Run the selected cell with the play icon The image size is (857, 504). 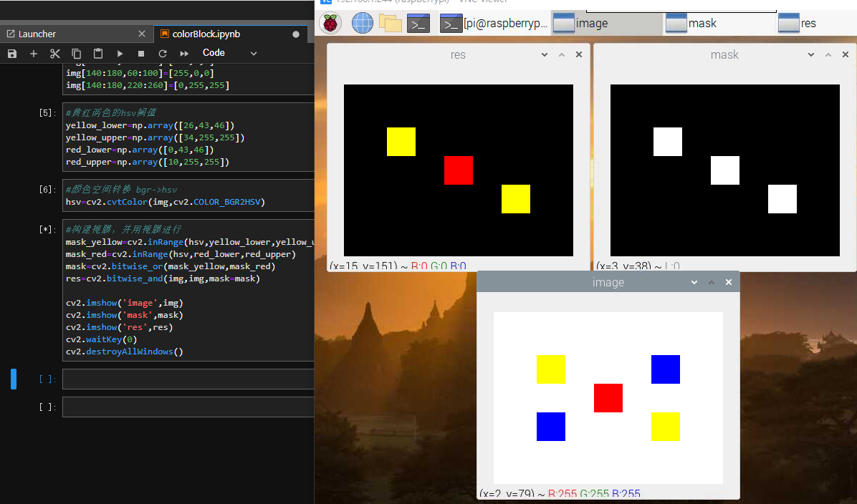pyautogui.click(x=120, y=54)
